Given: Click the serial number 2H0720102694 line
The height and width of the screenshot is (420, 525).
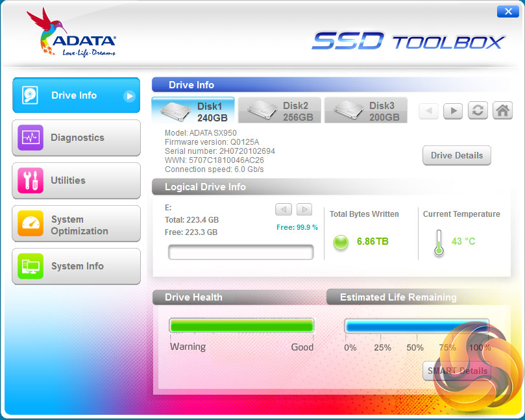Looking at the screenshot, I should tap(219, 151).
